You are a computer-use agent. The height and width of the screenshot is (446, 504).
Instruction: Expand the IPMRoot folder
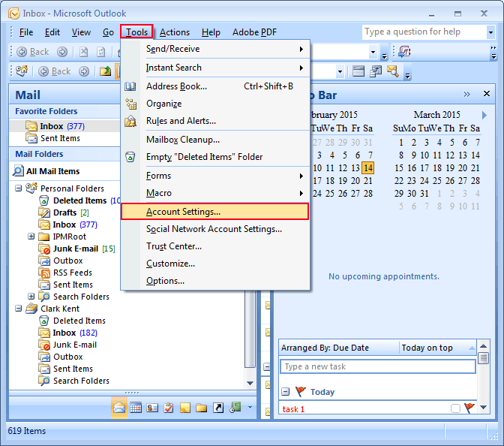coord(31,237)
